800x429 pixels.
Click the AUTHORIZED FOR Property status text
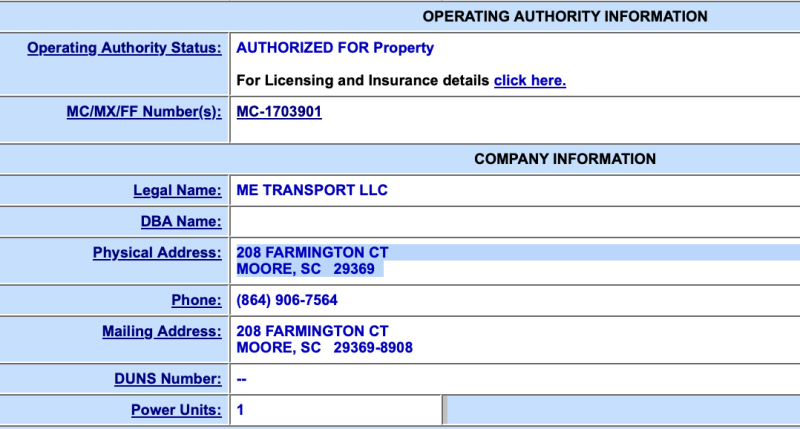(335, 48)
